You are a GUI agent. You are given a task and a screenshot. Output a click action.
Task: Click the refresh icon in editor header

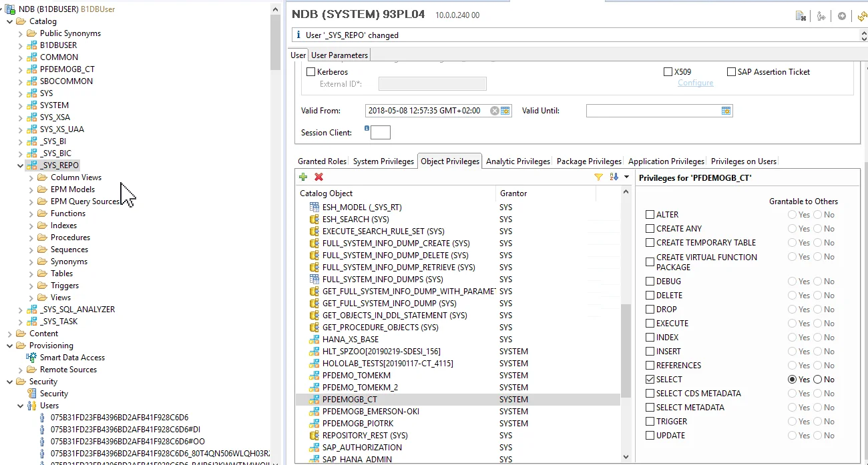(861, 16)
